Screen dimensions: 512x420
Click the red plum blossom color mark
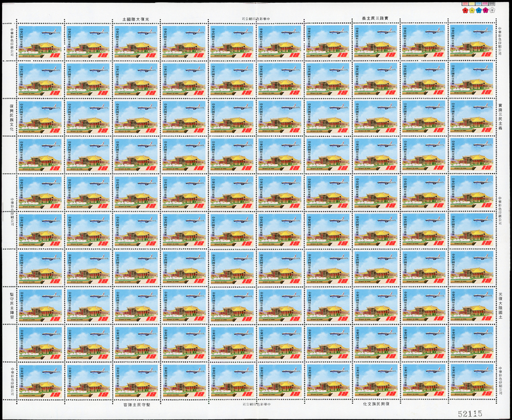point(465,10)
